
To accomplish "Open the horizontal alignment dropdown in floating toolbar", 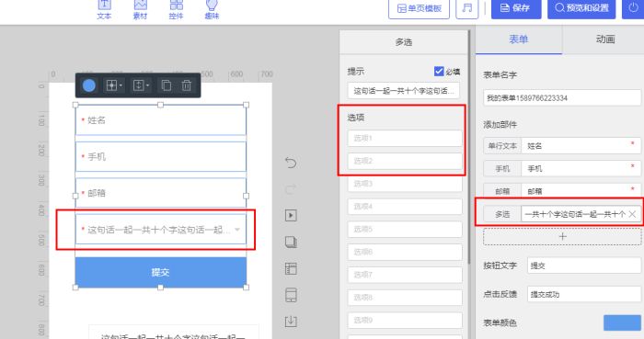I will [x=114, y=85].
